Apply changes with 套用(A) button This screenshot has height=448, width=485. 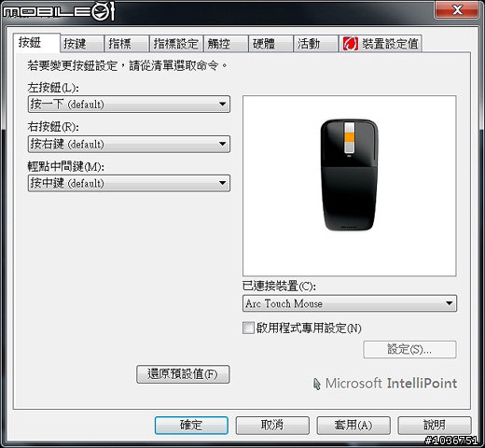(353, 426)
